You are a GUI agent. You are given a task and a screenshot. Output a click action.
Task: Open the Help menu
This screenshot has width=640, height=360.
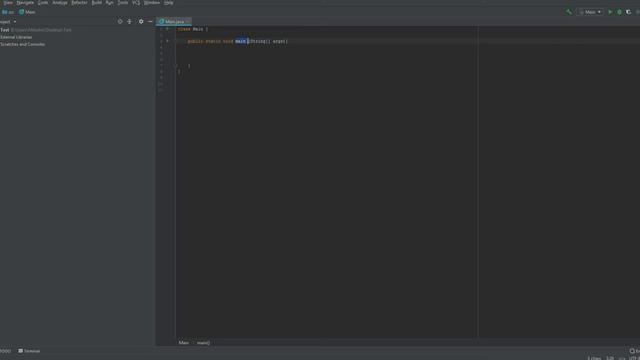pos(169,2)
